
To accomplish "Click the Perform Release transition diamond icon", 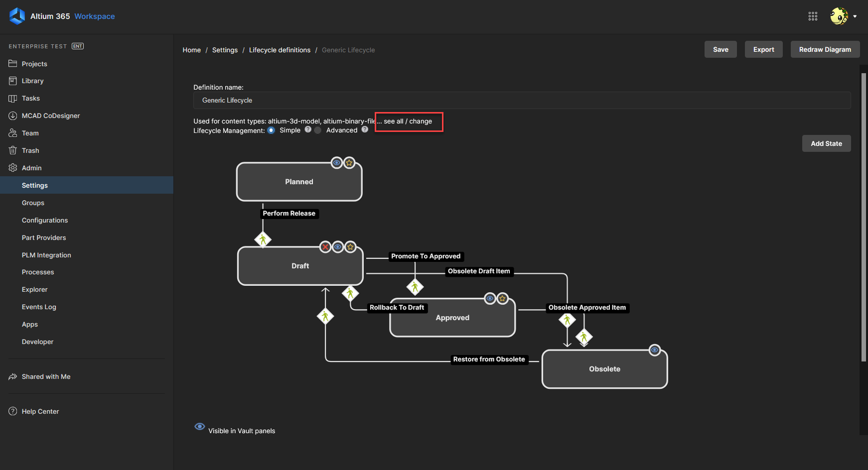I will point(263,239).
